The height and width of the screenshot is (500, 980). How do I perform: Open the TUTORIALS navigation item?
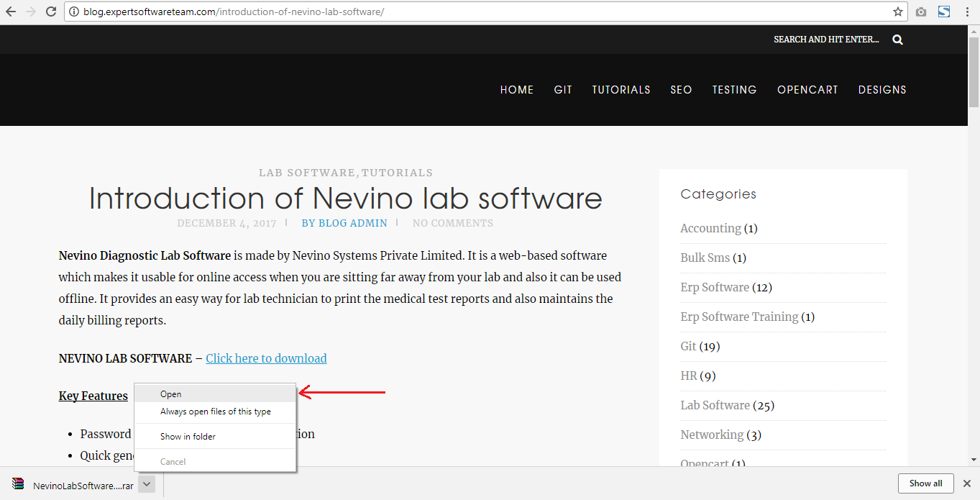(621, 90)
